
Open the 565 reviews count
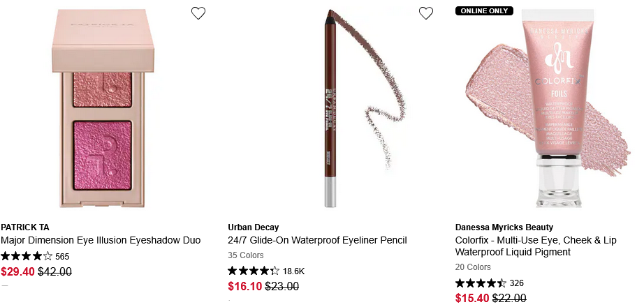tap(62, 257)
